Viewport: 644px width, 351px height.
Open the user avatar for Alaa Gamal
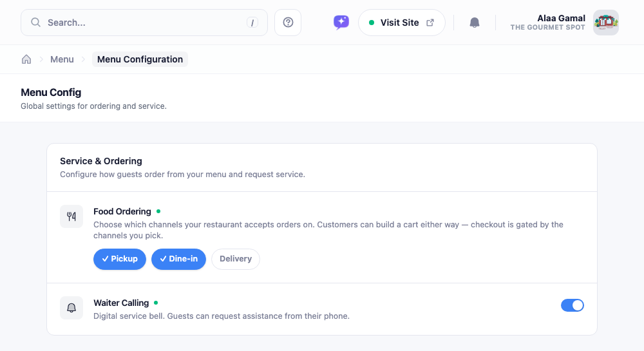click(x=606, y=23)
